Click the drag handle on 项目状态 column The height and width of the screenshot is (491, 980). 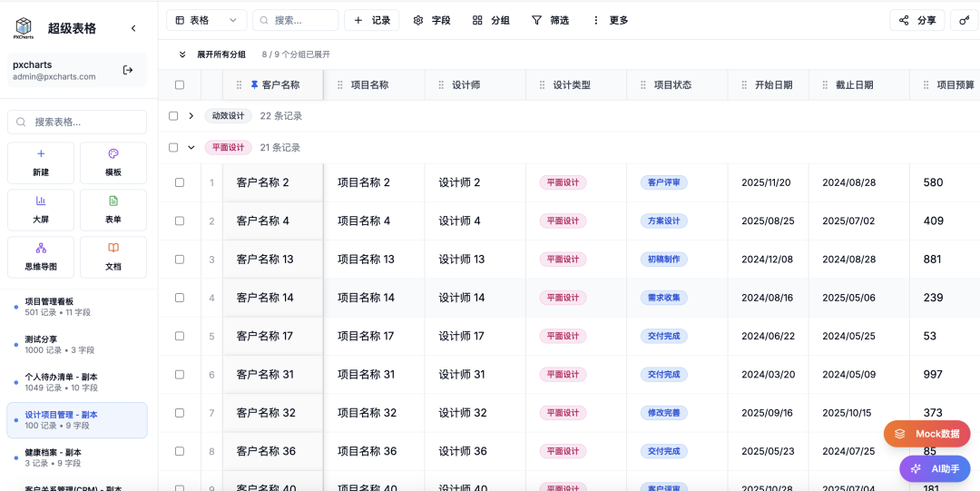pos(643,85)
